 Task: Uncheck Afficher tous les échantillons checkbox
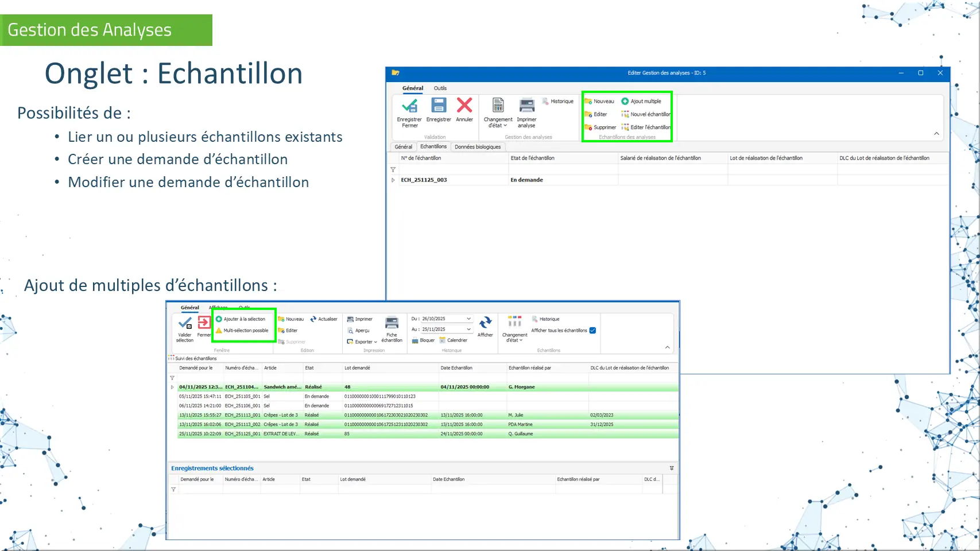pyautogui.click(x=592, y=331)
